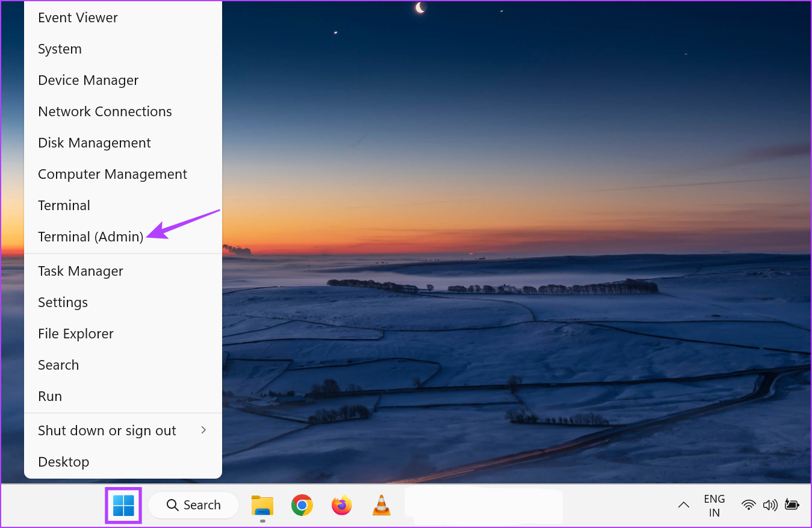The image size is (812, 528).
Task: Select Terminal (Admin) from the menu
Action: tap(90, 236)
